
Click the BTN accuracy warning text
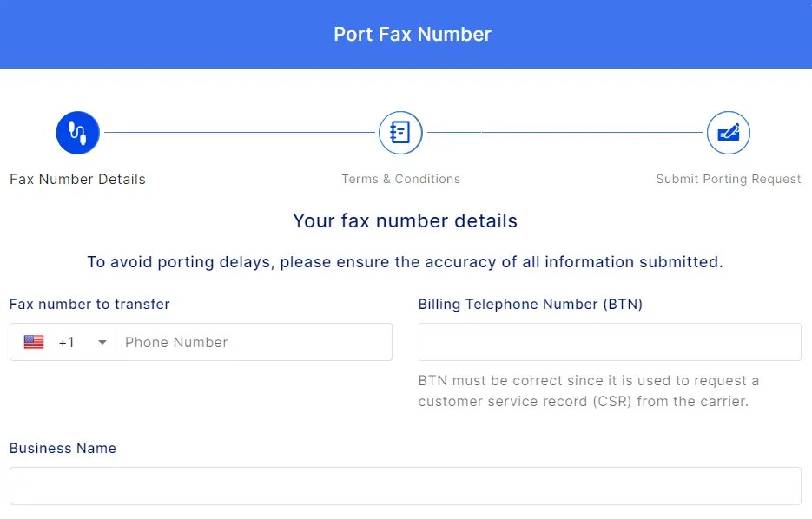(591, 391)
